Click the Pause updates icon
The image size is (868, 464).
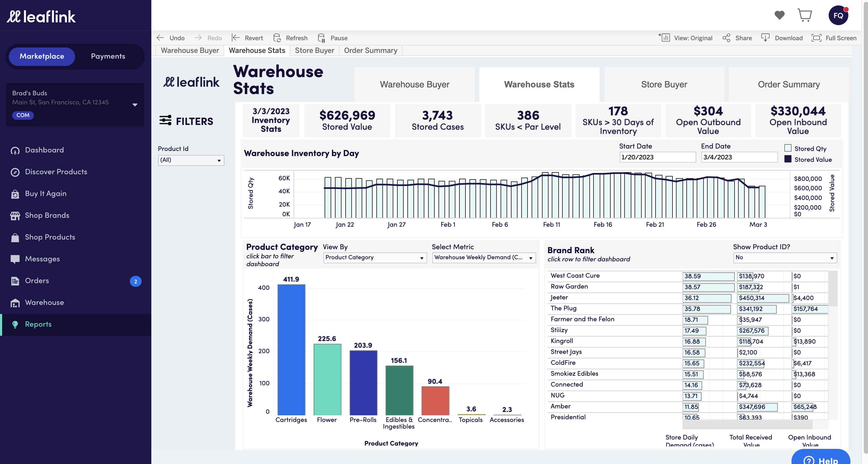tap(321, 38)
